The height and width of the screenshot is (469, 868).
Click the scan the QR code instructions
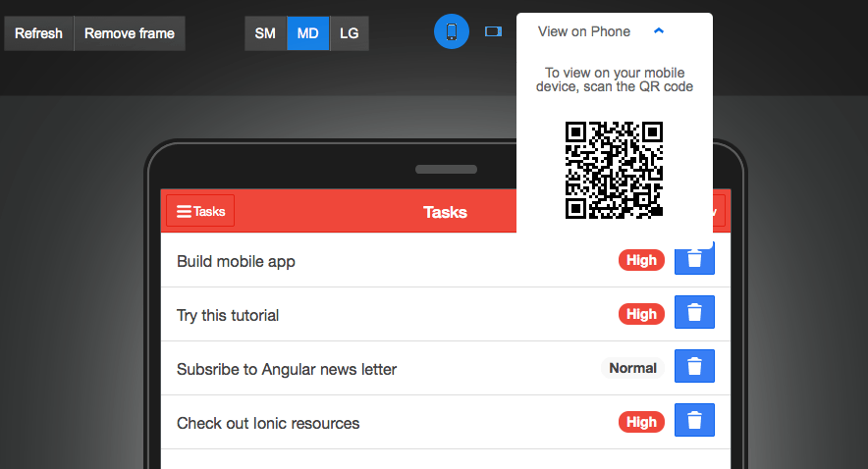(x=615, y=79)
